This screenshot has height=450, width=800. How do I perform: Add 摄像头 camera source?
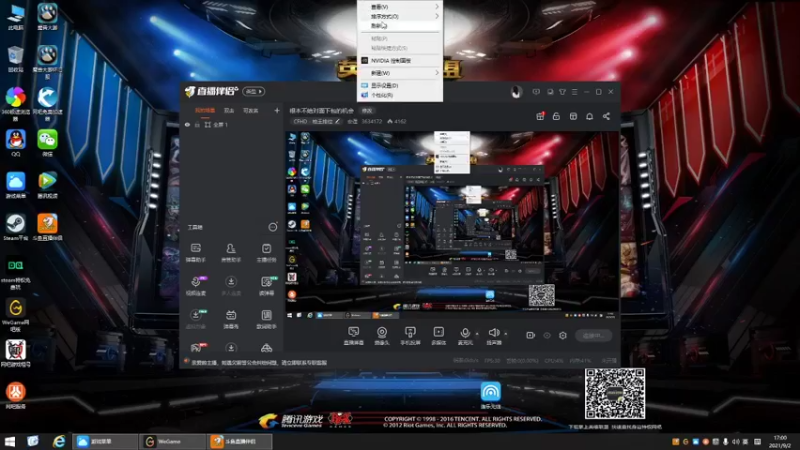382,336
